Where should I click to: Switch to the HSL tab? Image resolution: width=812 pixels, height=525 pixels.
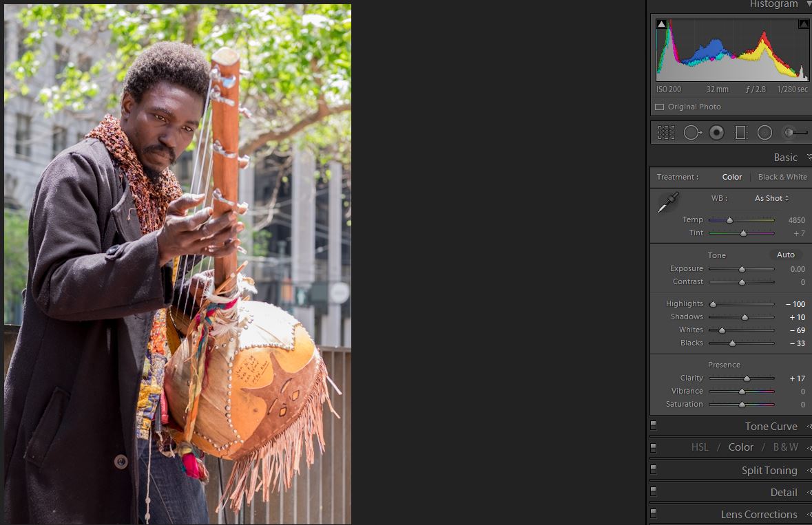[700, 447]
